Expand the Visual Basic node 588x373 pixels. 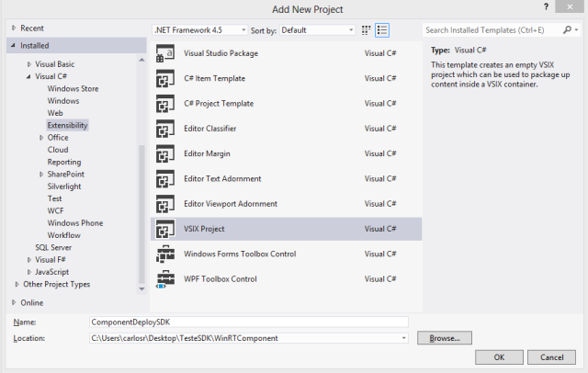click(28, 64)
